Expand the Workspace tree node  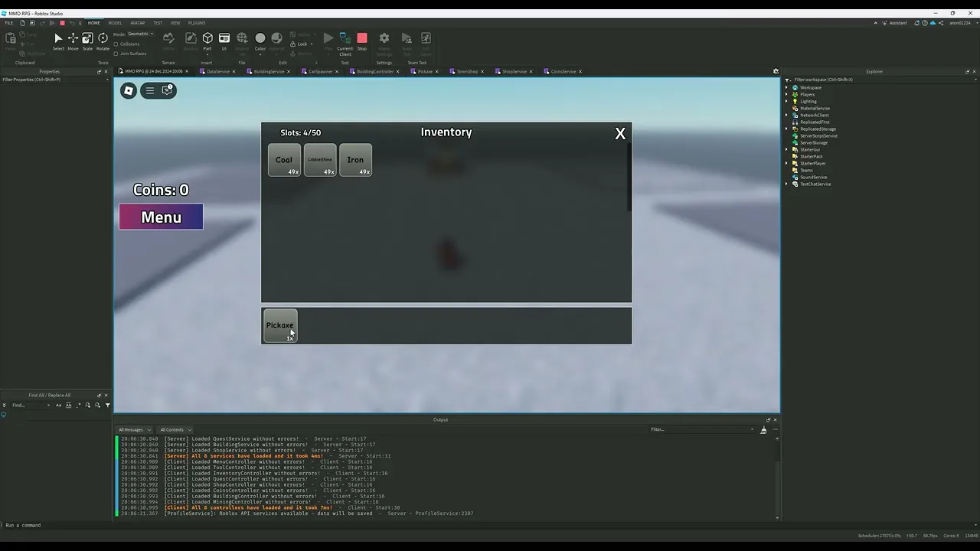point(787,87)
